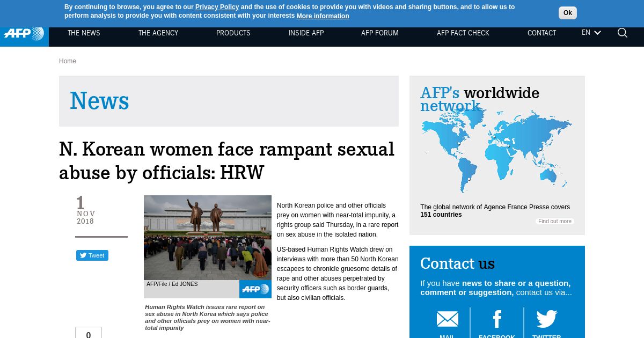
Task: Click photo credit AFP/File / Ed JONES
Action: pos(172,284)
